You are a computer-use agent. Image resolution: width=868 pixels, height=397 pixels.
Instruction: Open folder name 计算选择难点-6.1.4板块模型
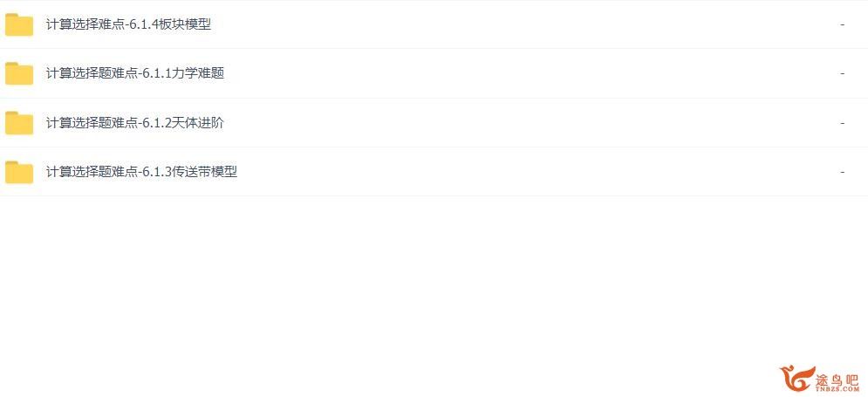coord(128,24)
